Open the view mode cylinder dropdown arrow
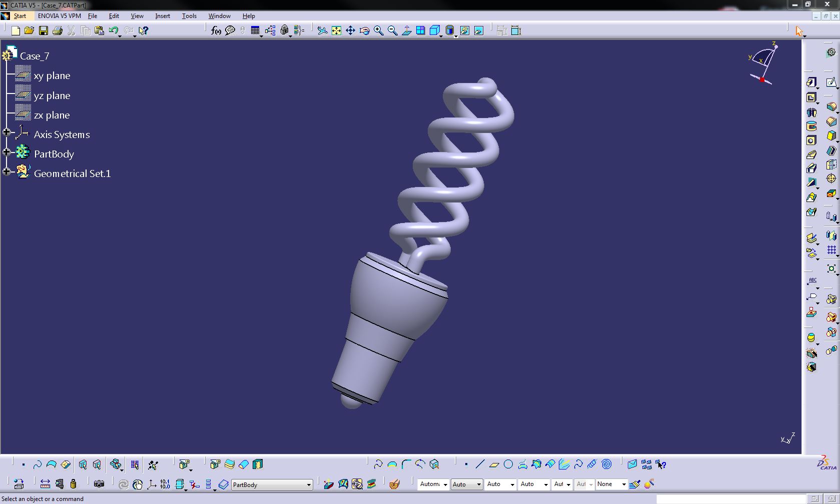Screen dimensions: 840x504 click(x=456, y=35)
